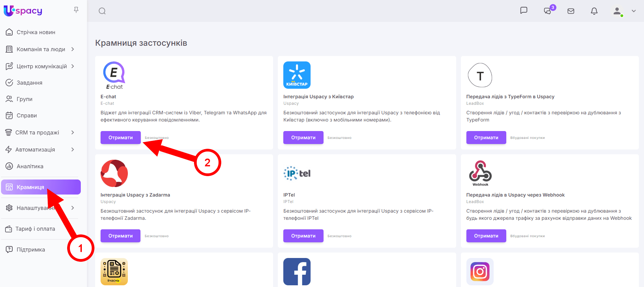The image size is (644, 287).
Task: Click the E-chat app logo
Action: point(114,75)
